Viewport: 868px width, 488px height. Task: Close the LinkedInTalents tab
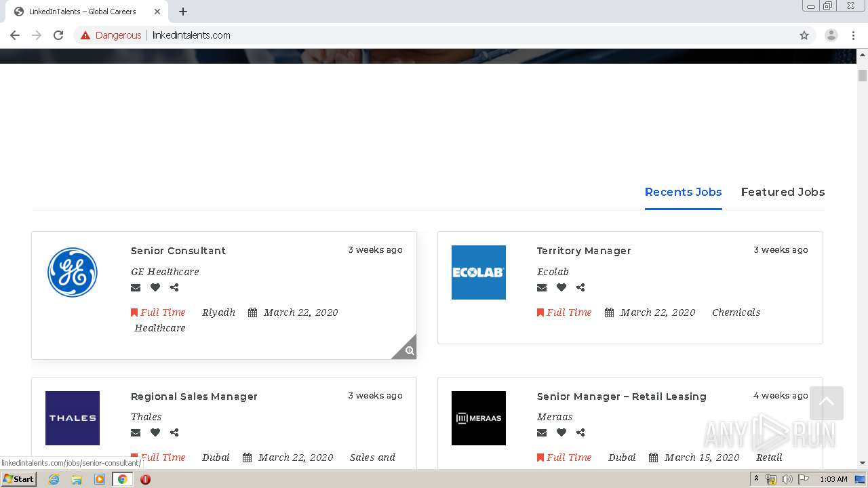(x=157, y=12)
